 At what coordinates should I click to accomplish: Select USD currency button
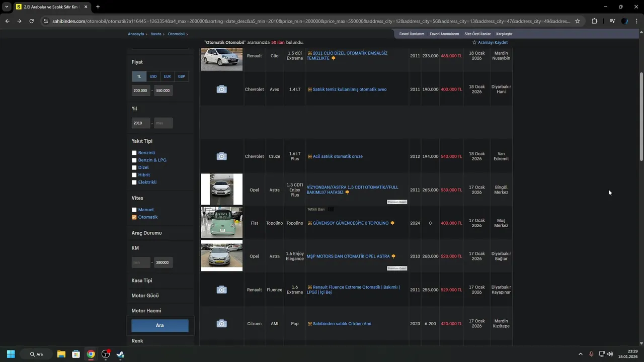tap(153, 76)
